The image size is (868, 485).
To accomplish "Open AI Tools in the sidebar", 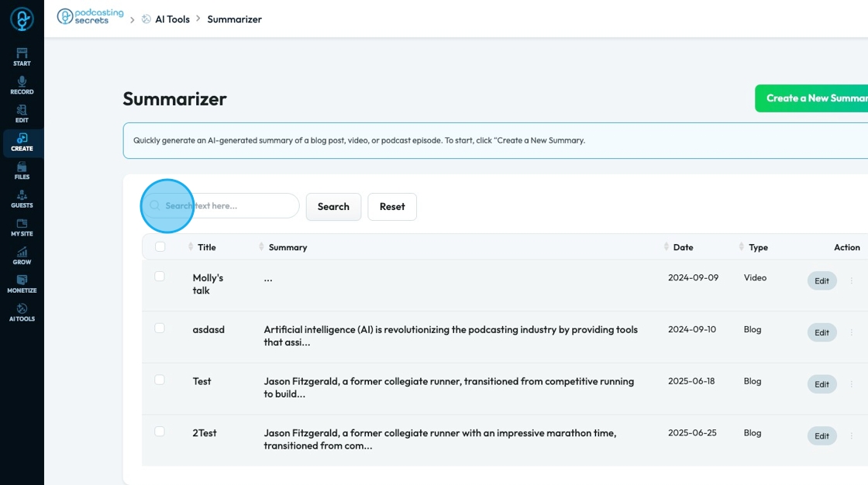I will tap(22, 311).
